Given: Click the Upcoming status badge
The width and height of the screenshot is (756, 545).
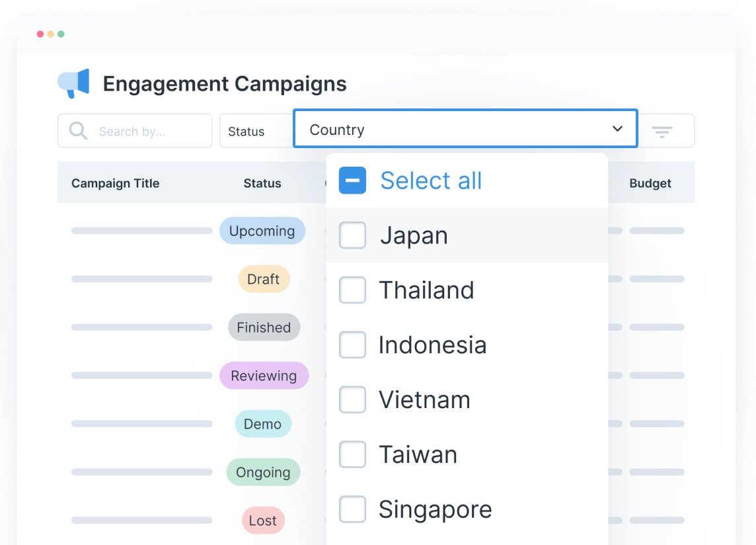Looking at the screenshot, I should [262, 231].
